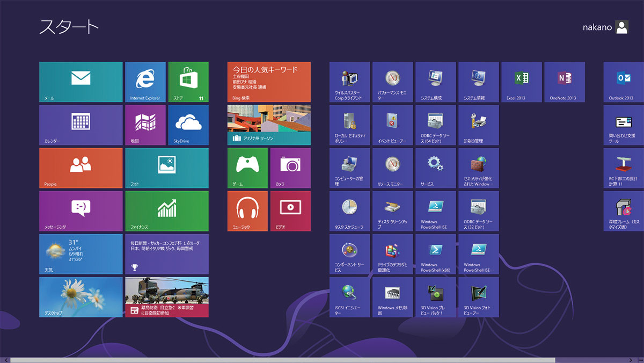644x363 pixels.
Task: Open the ビデオ (Video) tile
Action: point(290,210)
